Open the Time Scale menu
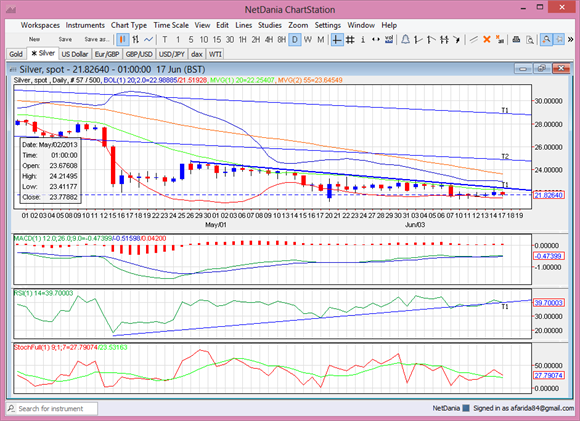The width and height of the screenshot is (580, 421). (x=171, y=25)
